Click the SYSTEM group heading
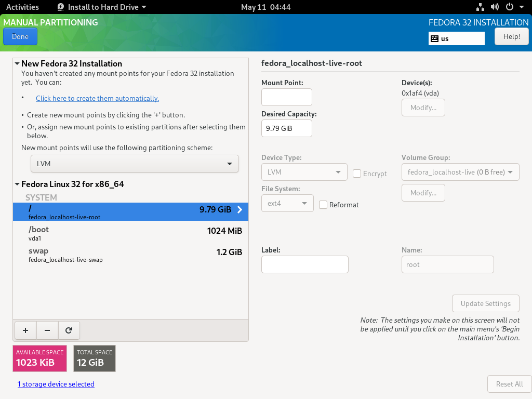The image size is (532, 399). [41, 197]
